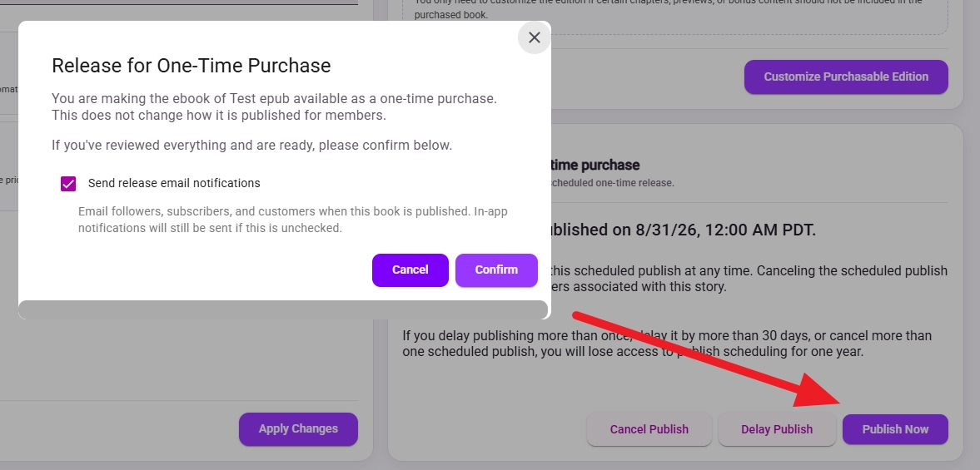980x470 pixels.
Task: Apply Changes in the left panel
Action: click(x=298, y=428)
